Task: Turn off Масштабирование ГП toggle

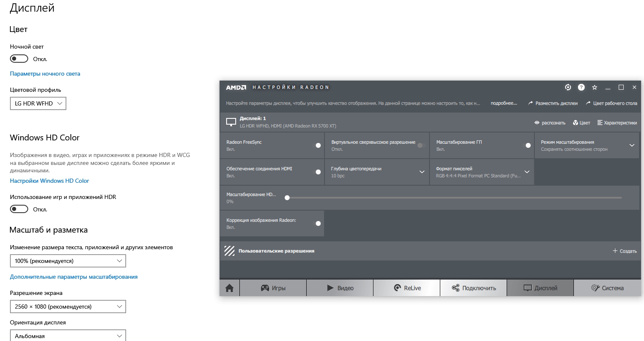Action: [x=527, y=145]
